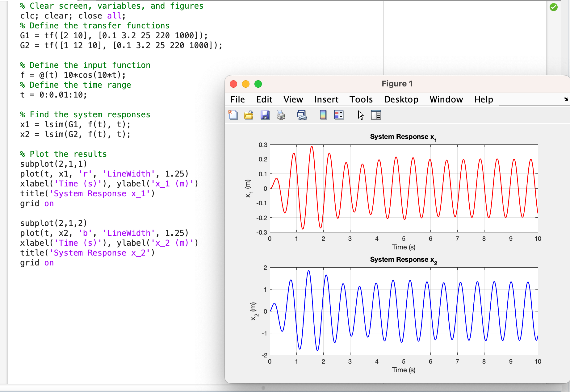Enable Link Plot with the chain-link icon
This screenshot has width=570, height=392.
(302, 115)
